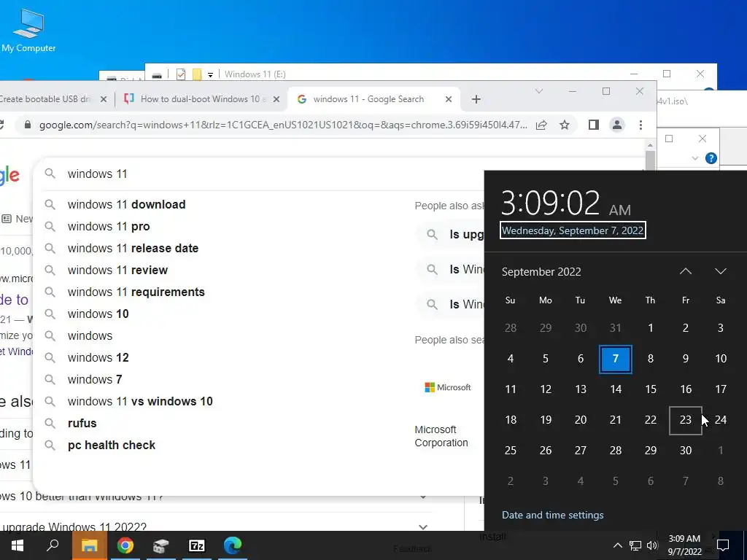Click new folder icon in Windows 11 (E:) title bar

click(x=197, y=74)
